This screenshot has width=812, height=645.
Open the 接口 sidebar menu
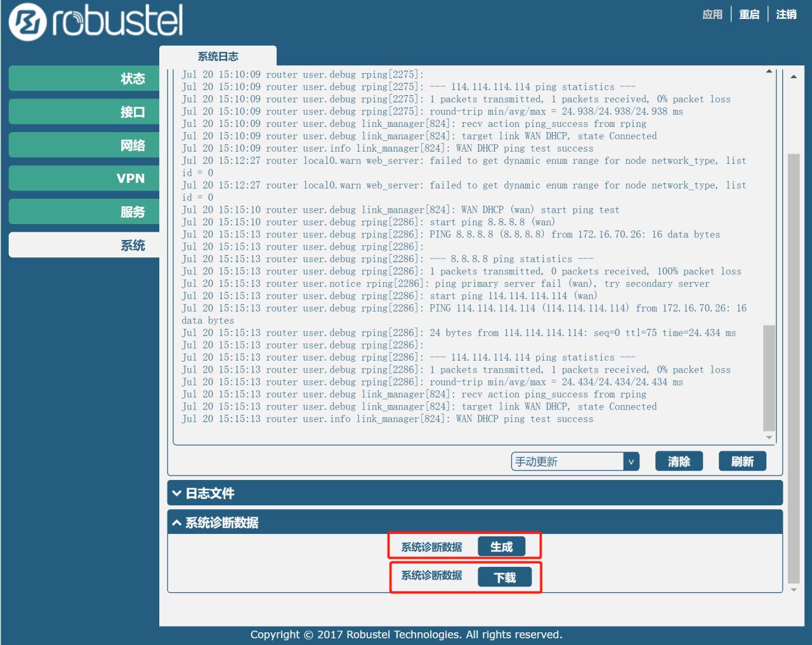[x=84, y=112]
